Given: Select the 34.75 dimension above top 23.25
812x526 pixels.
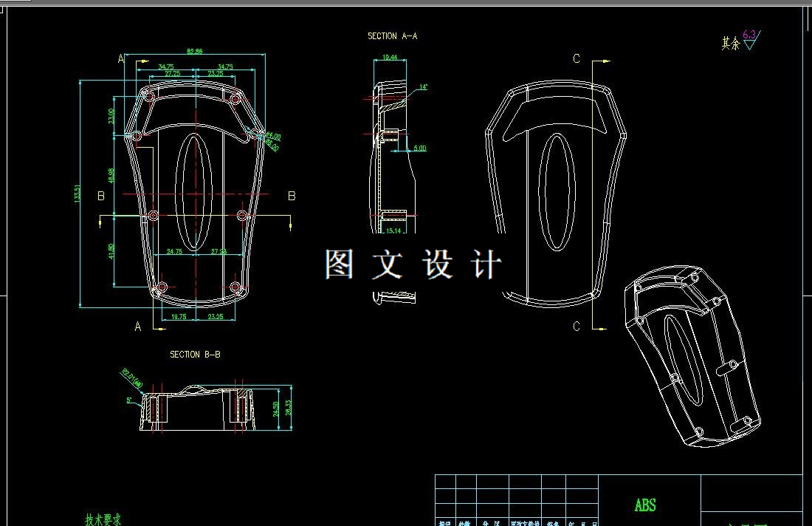Looking at the screenshot, I should coord(224,66).
